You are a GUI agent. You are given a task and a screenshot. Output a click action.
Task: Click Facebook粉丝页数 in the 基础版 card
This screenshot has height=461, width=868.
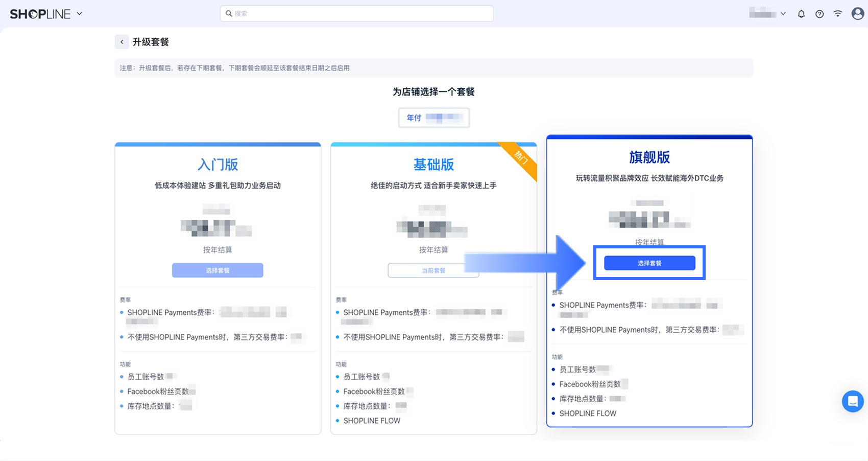[374, 391]
